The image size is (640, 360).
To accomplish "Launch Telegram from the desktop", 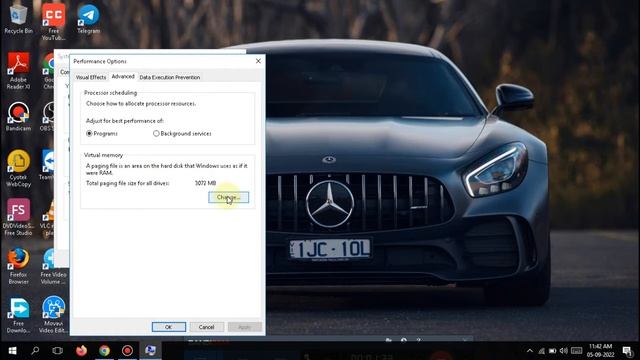I will [x=88, y=18].
